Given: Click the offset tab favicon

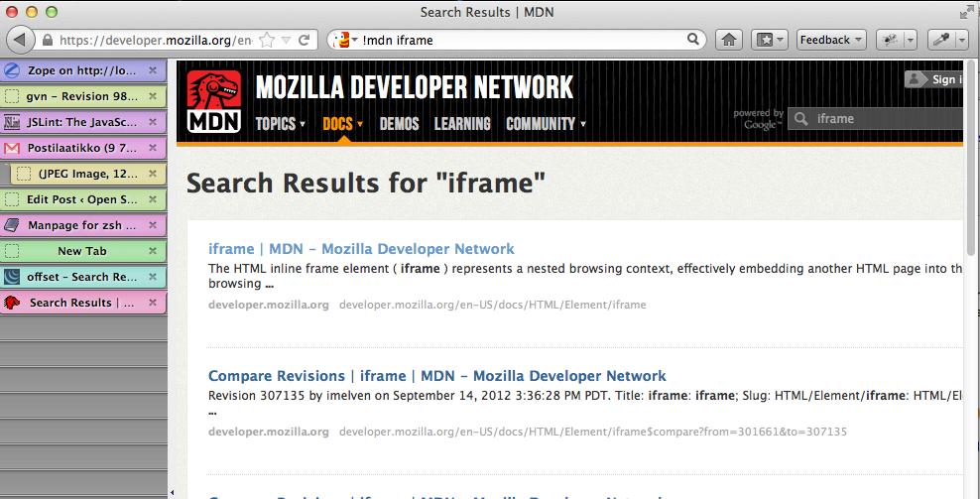Looking at the screenshot, I should pos(12,277).
